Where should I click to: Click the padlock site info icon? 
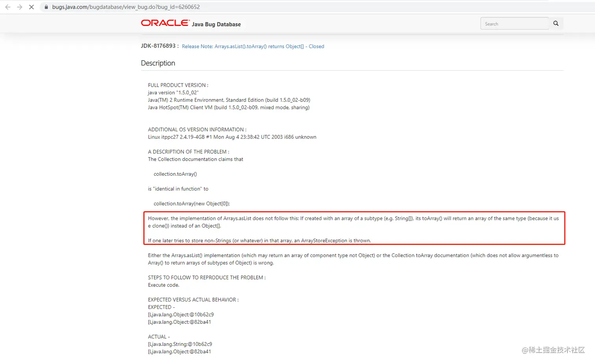46,7
